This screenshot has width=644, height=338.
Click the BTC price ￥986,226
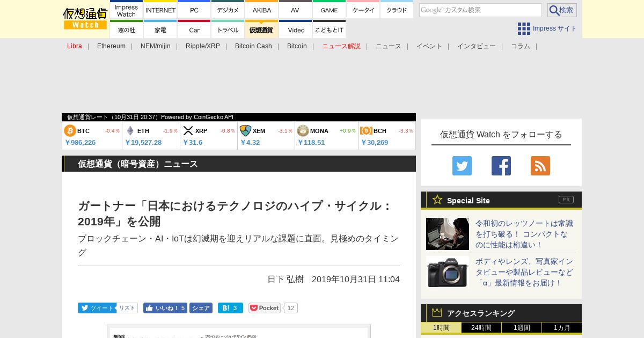pyautogui.click(x=80, y=143)
